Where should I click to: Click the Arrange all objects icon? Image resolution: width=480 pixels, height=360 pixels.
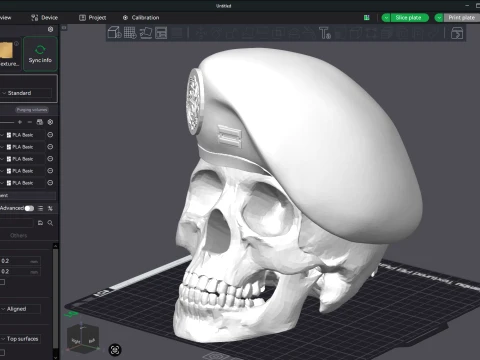coord(161,33)
